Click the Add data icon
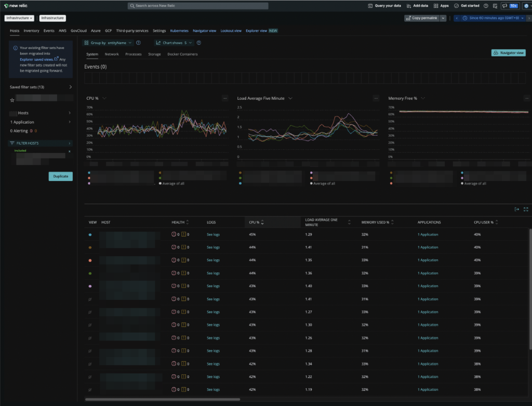Image resolution: width=532 pixels, height=406 pixels. (409, 6)
